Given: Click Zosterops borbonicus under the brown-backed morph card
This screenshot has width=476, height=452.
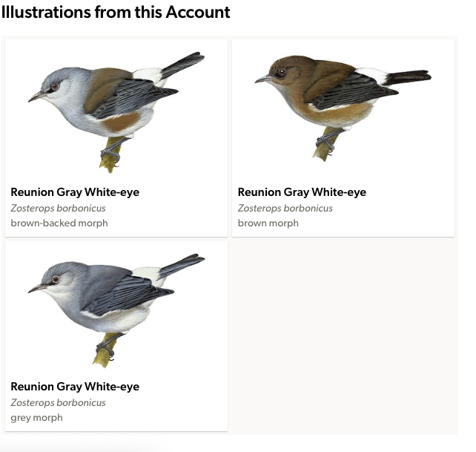Looking at the screenshot, I should pyautogui.click(x=58, y=209).
